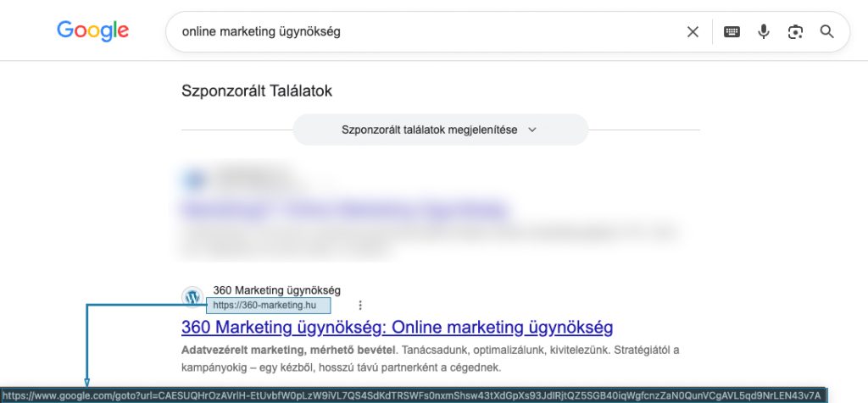
Task: Open Google Lens image search
Action: tap(795, 32)
